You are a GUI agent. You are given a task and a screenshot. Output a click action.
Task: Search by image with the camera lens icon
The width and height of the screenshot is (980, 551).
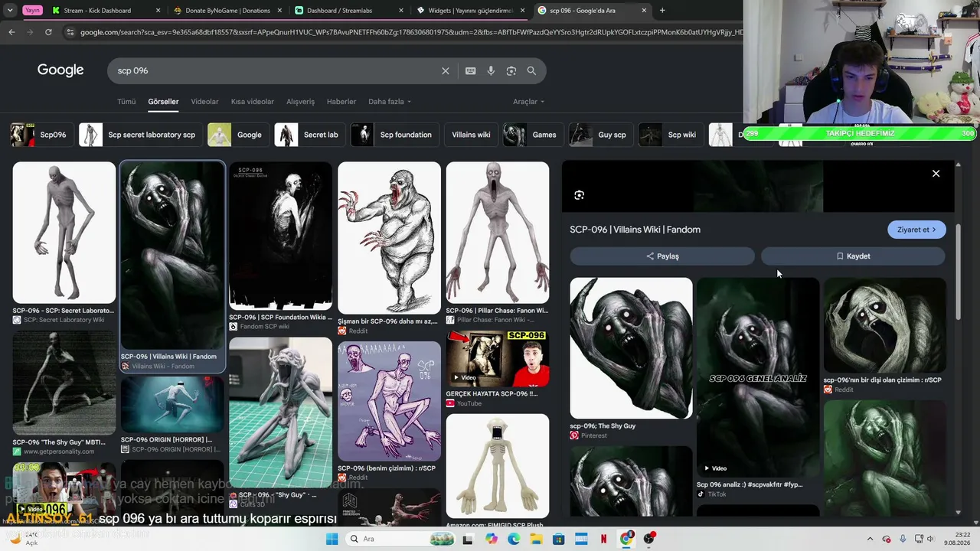511,71
